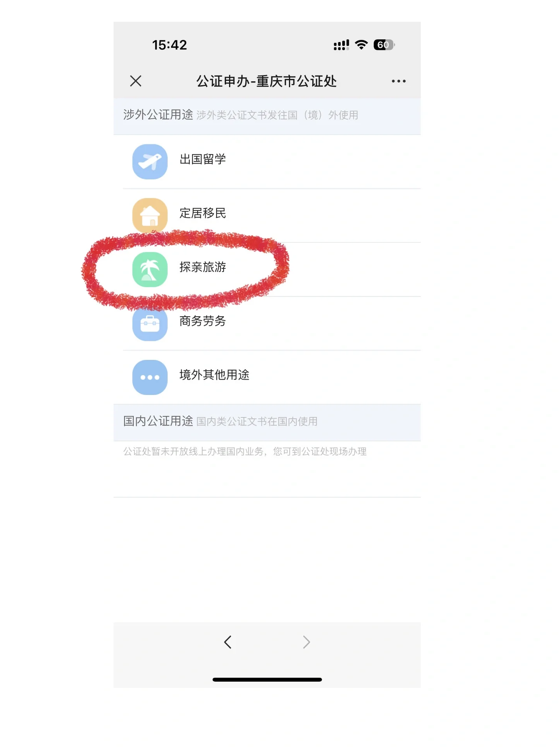560x747 pixels.
Task: Close the 公证申办 page with the X
Action: point(136,81)
